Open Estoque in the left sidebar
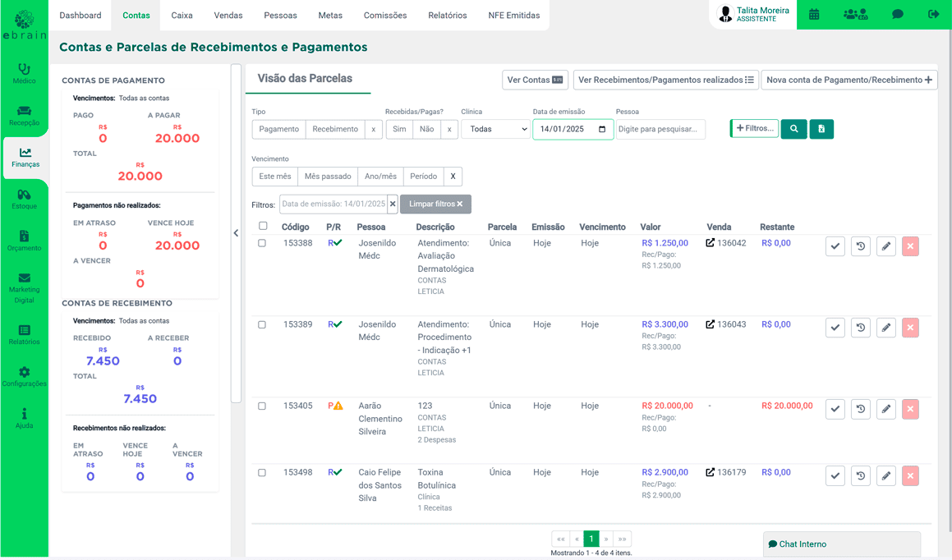 [24, 200]
